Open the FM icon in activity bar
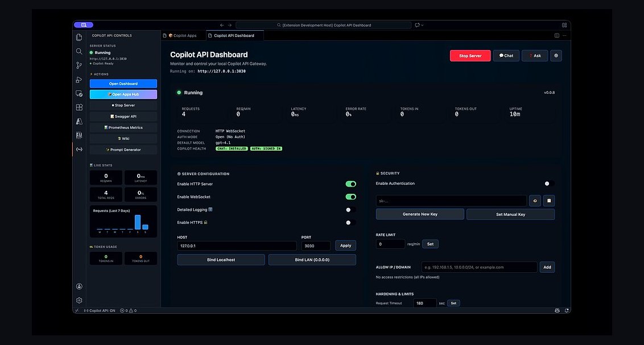The height and width of the screenshot is (345, 644). click(x=79, y=135)
